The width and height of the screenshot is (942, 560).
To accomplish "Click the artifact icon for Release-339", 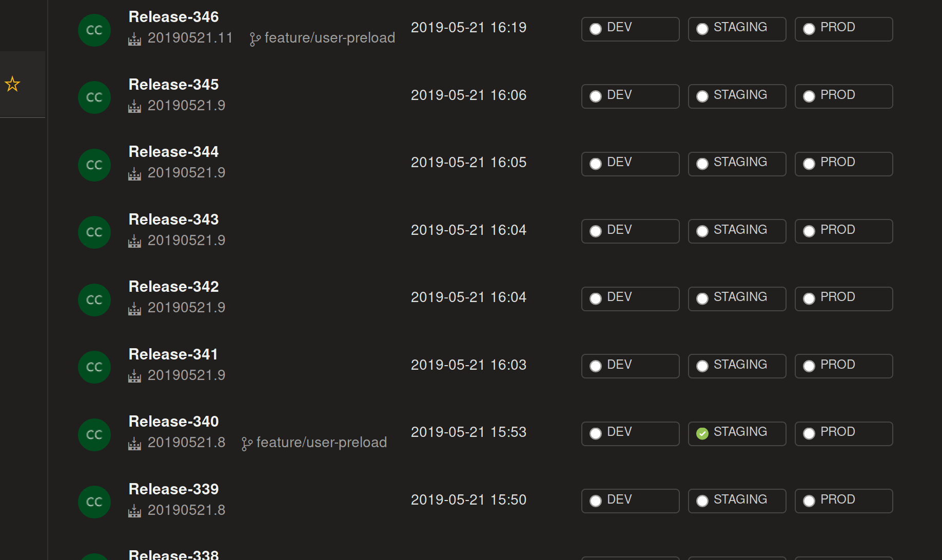I will click(x=134, y=510).
